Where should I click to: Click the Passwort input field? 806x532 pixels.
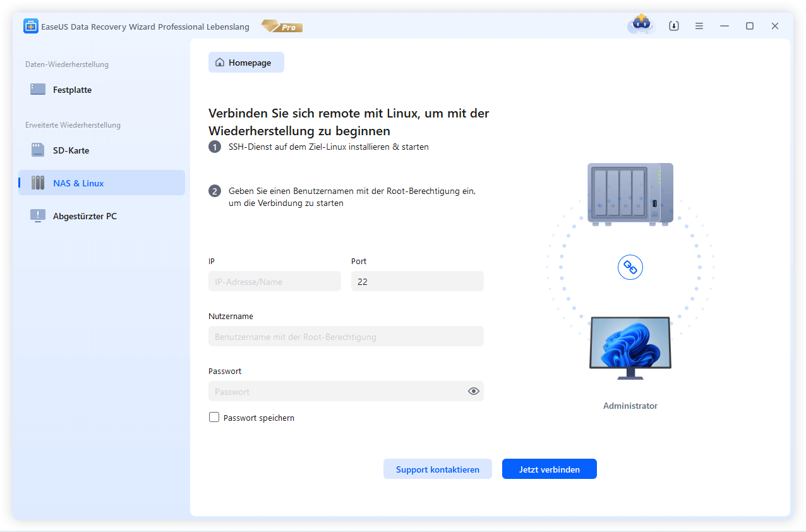tap(346, 392)
